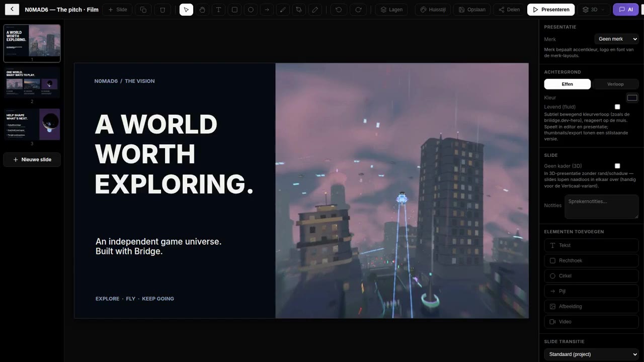Select the hand pan tool
The height and width of the screenshot is (362, 644).
202,10
